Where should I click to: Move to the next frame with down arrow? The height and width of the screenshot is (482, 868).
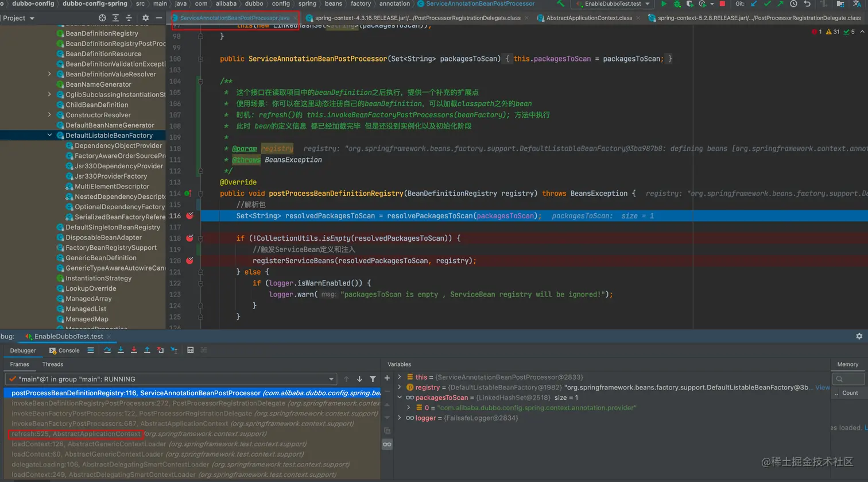(x=359, y=379)
